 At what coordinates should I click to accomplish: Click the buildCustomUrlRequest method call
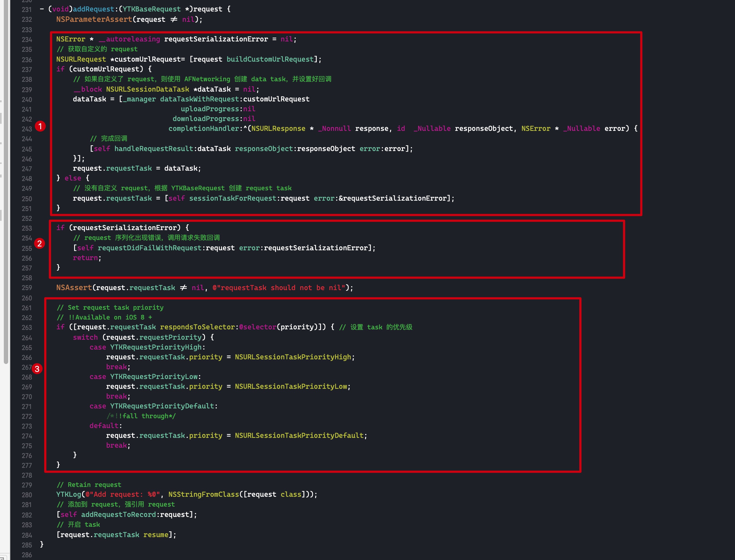[x=270, y=59]
